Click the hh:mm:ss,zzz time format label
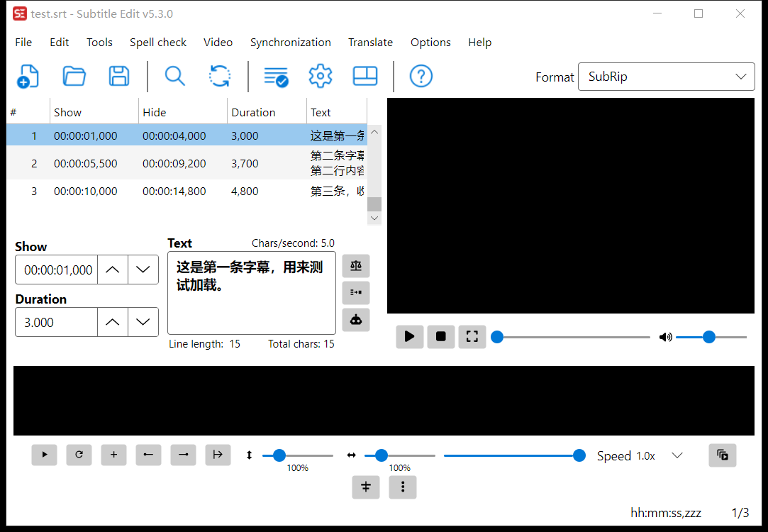Screen dimensions: 768x532 (666, 512)
